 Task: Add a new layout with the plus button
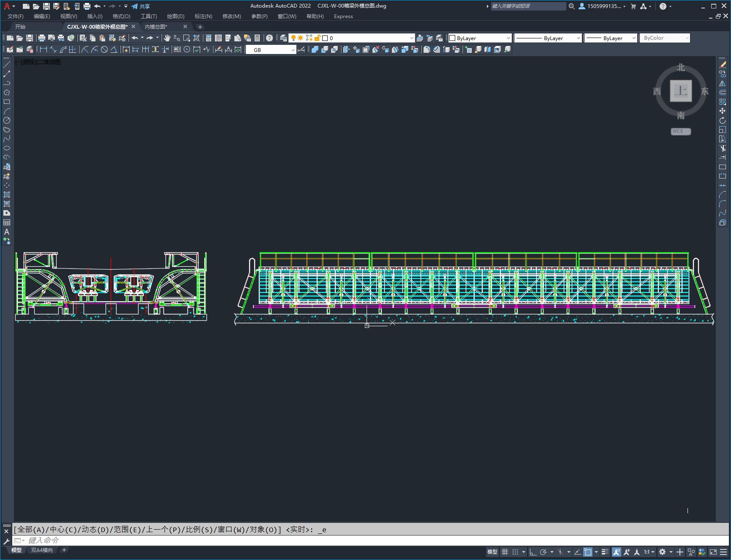(64, 550)
